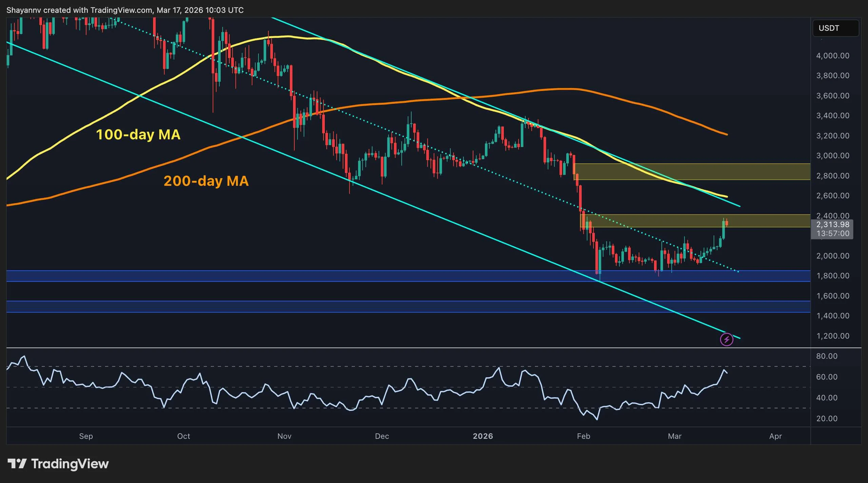
Task: Expand the Feb section of the time axis
Action: [x=584, y=437]
